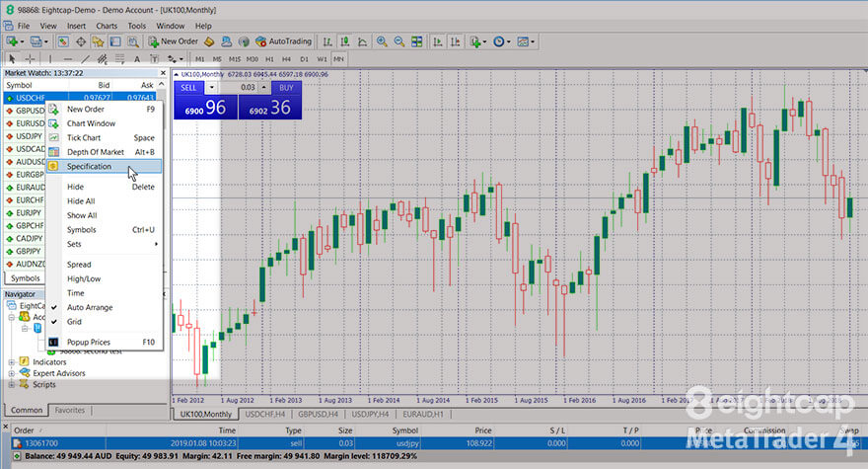Click the blue SELL button

click(188, 88)
